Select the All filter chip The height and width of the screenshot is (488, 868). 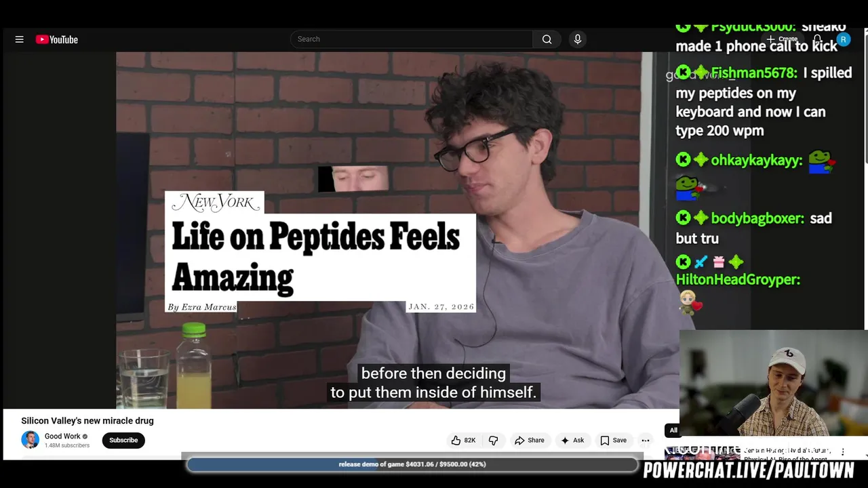click(x=673, y=430)
